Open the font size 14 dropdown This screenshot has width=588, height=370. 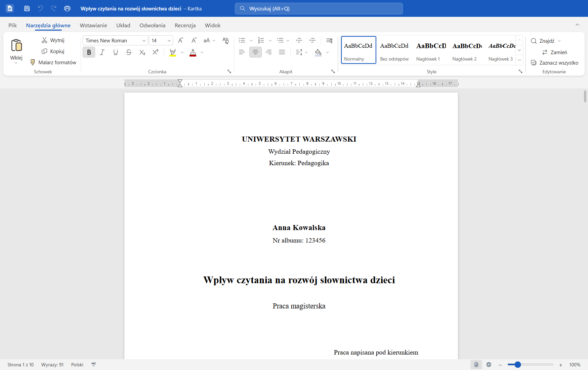169,41
